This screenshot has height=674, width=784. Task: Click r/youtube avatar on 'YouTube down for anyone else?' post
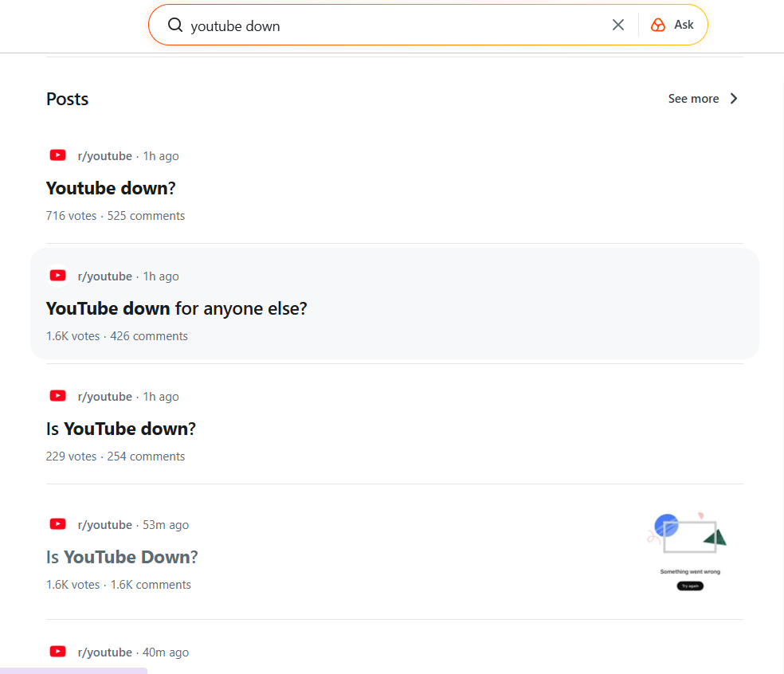[x=57, y=276]
